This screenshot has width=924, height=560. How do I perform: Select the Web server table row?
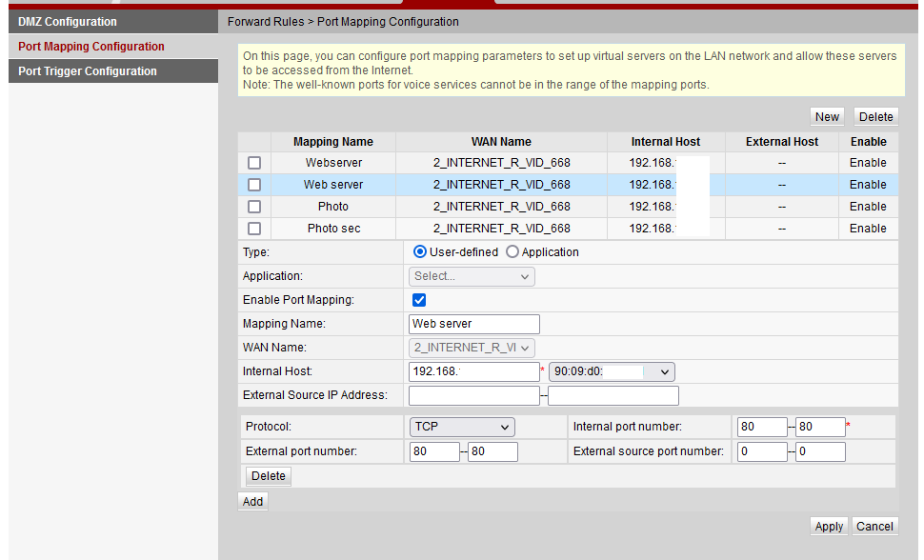333,185
